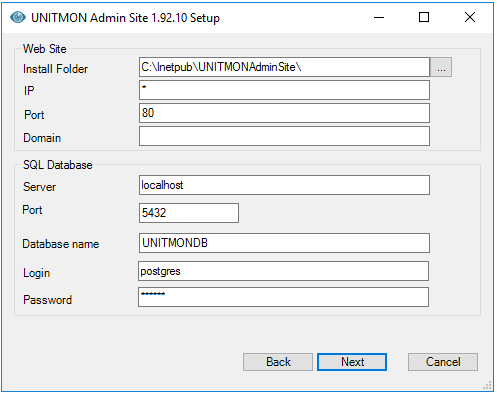497x395 pixels.
Task: Go back with the Back button
Action: pyautogui.click(x=278, y=362)
